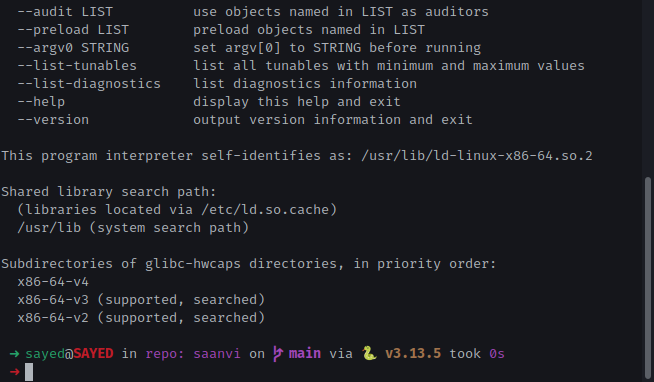
Task: Click 'use objects named in LIST as auditors'
Action: [341, 12]
